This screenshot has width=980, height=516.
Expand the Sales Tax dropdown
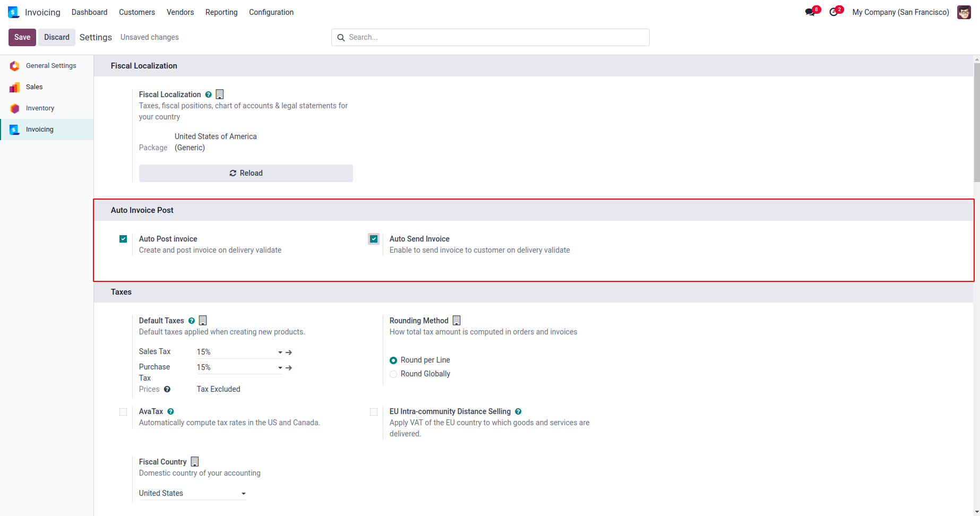tap(280, 352)
